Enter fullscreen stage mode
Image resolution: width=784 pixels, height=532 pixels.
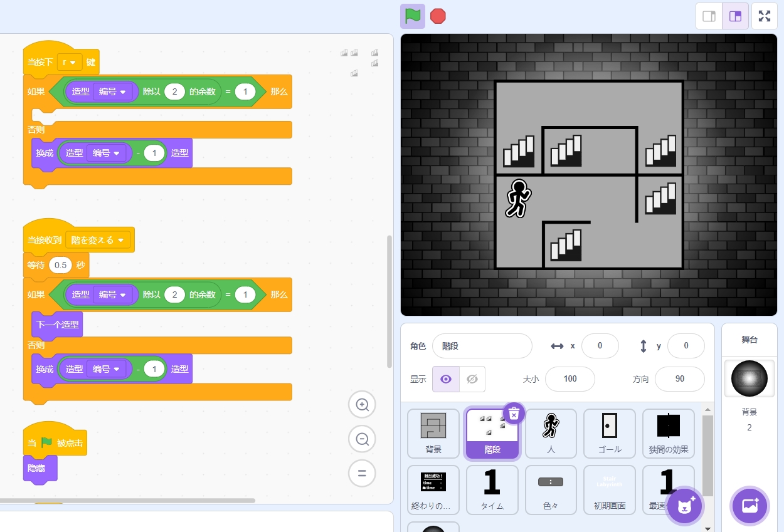pyautogui.click(x=764, y=16)
